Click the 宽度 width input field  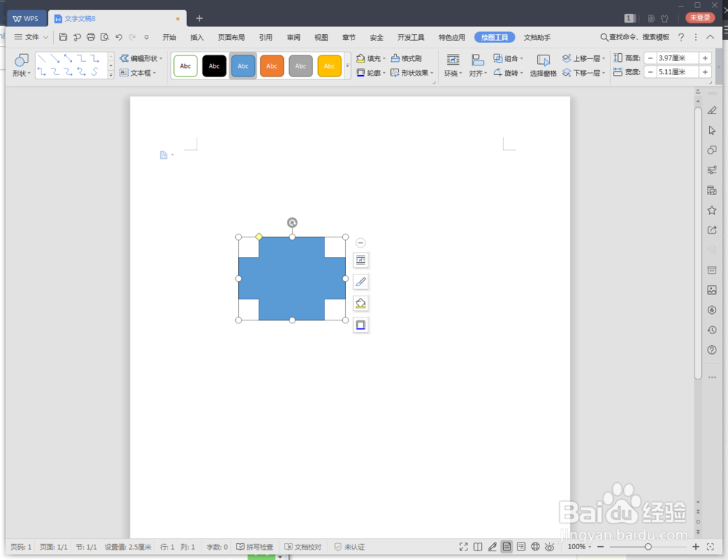(x=677, y=72)
